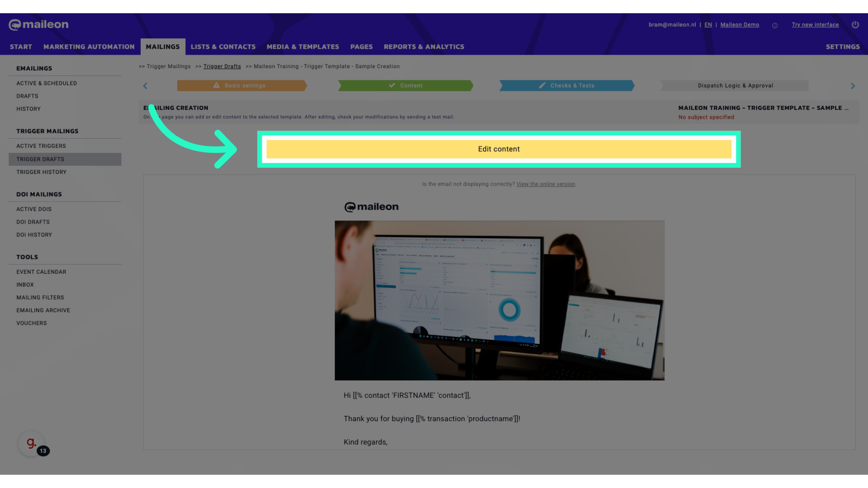Open View the online version link
The width and height of the screenshot is (868, 488).
click(x=546, y=184)
